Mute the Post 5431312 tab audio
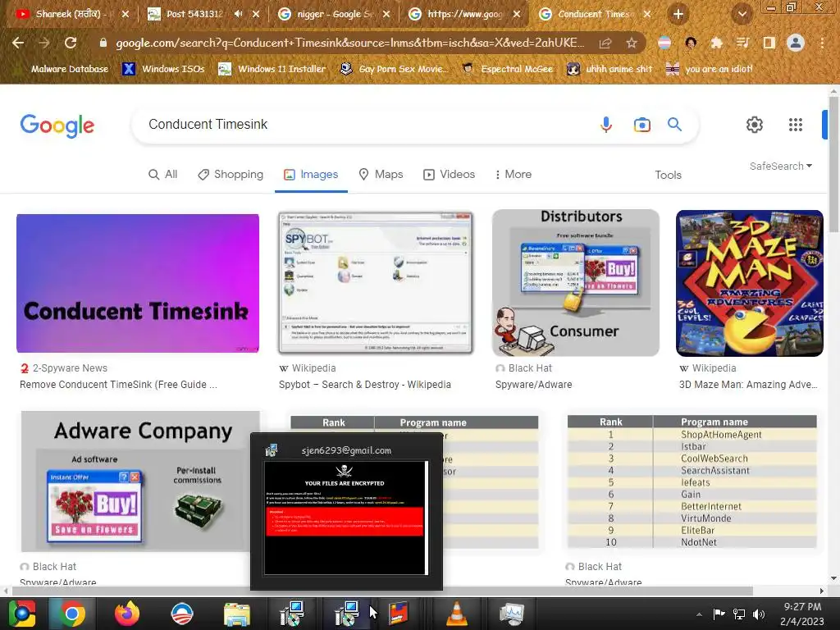 239,15
